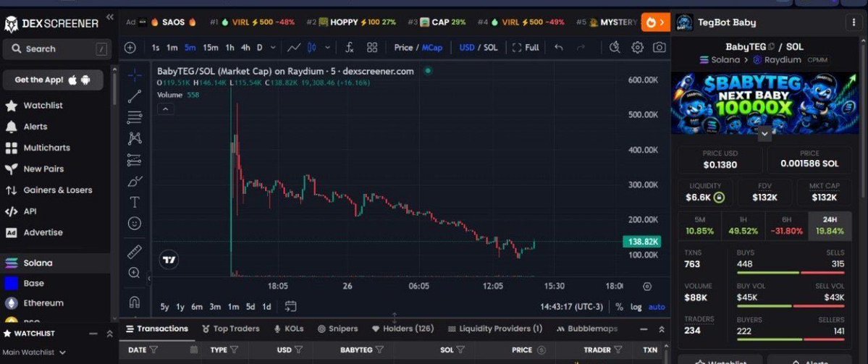Toggle percent scale on chart
The height and width of the screenshot is (364, 868).
(x=619, y=307)
